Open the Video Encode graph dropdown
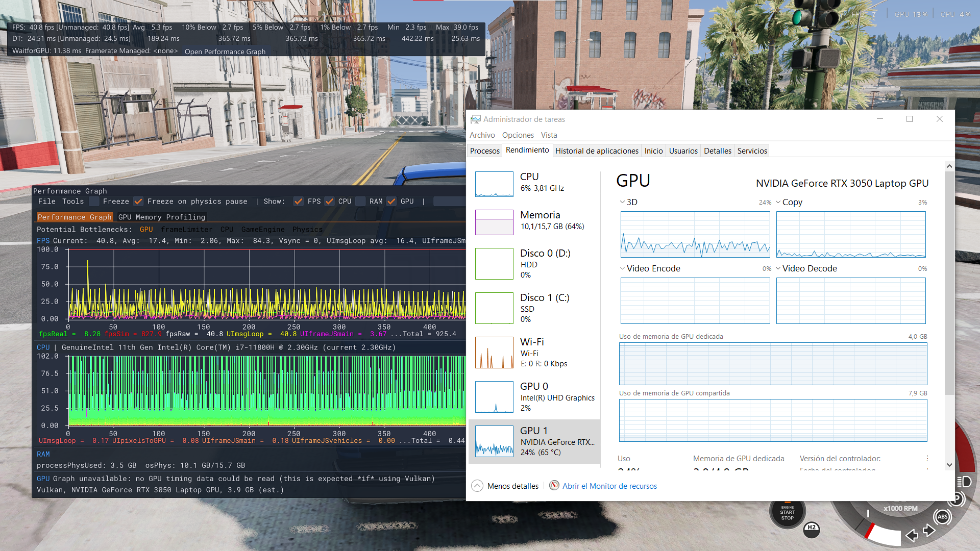The width and height of the screenshot is (980, 551). click(x=622, y=268)
